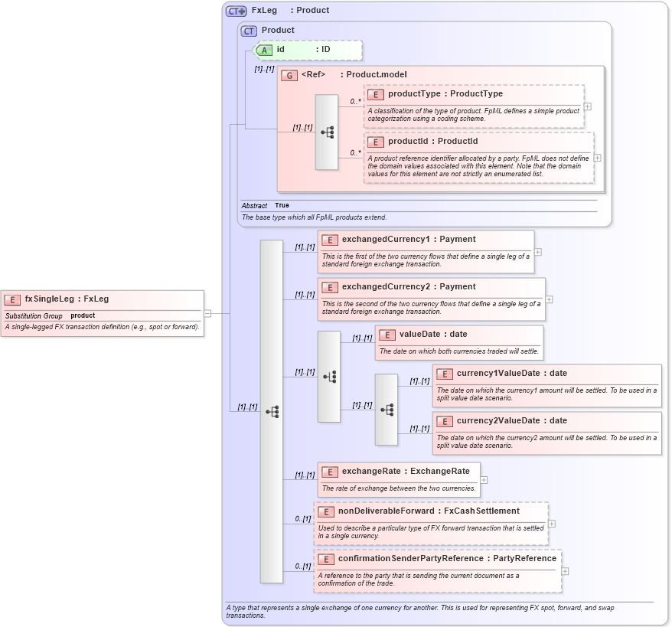Viewport: 672px width, 627px height.
Task: Click the G group icon on <Ref>
Action: 290,75
